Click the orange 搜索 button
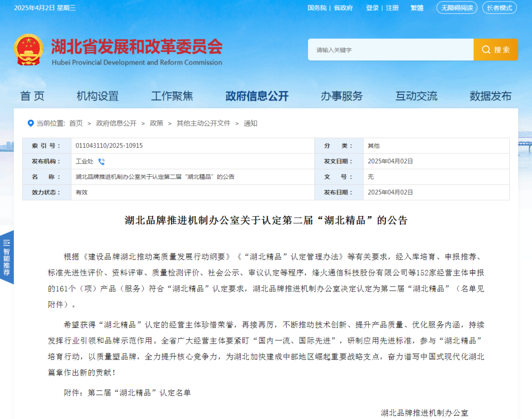Image resolution: width=532 pixels, height=419 pixels. point(496,50)
